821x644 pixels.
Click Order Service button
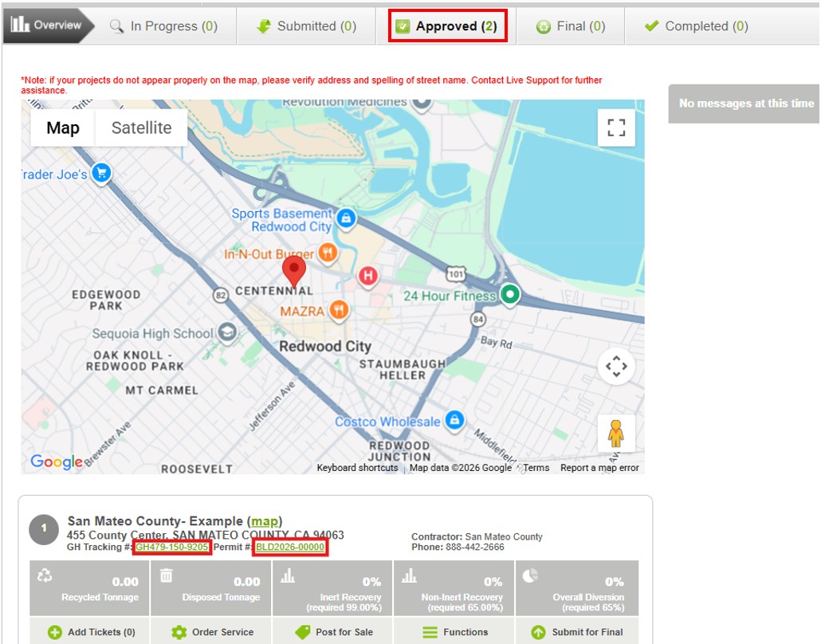(213, 632)
